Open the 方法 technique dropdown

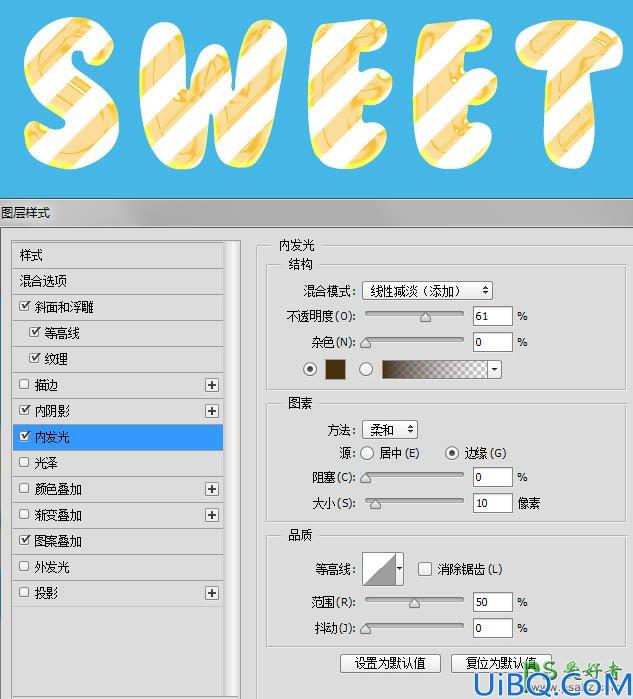[390, 430]
